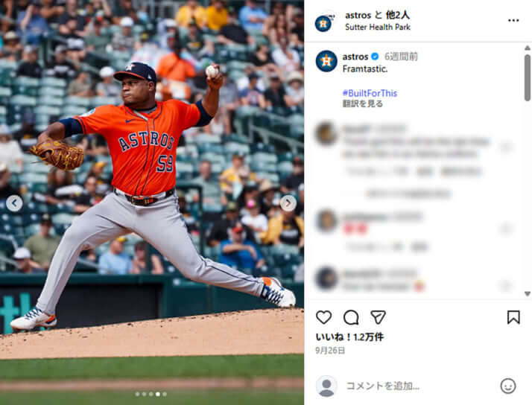Click the #BuiltForThis hashtag
This screenshot has height=405, width=532.
pyautogui.click(x=370, y=93)
